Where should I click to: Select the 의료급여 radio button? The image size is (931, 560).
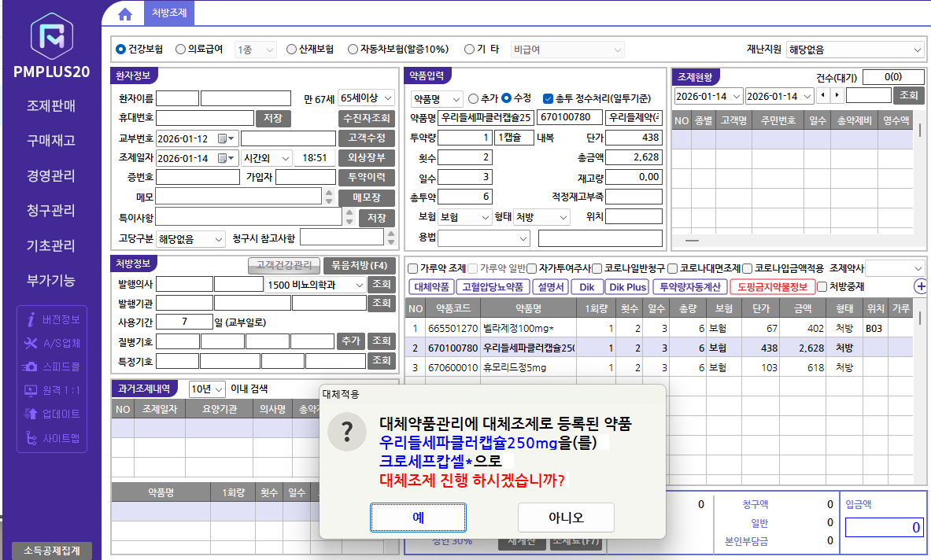181,49
